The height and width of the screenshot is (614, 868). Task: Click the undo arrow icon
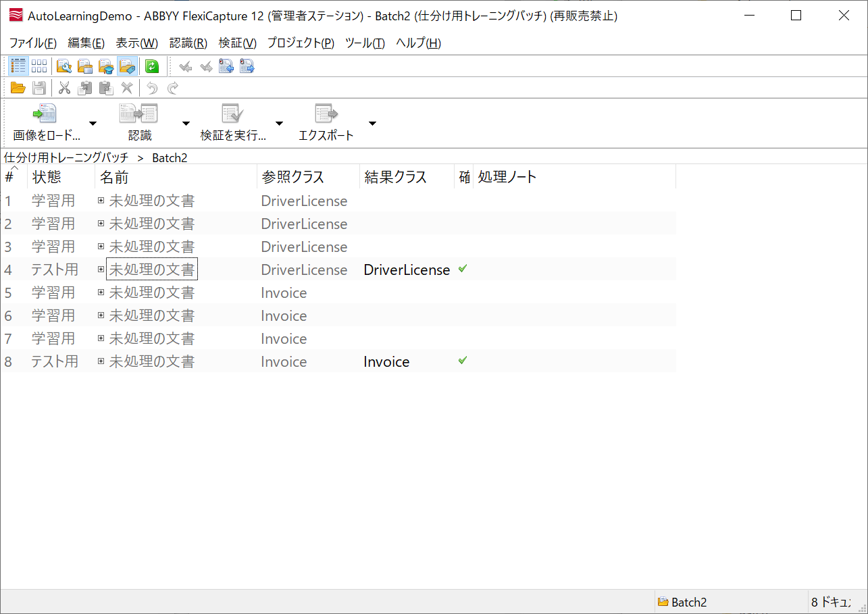[x=152, y=88]
